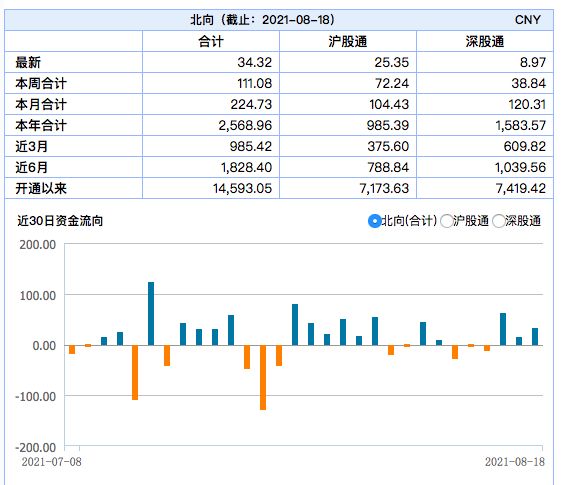Image resolution: width=561 pixels, height=485 pixels.
Task: Select the 沪股通 radio button
Action: [x=447, y=221]
